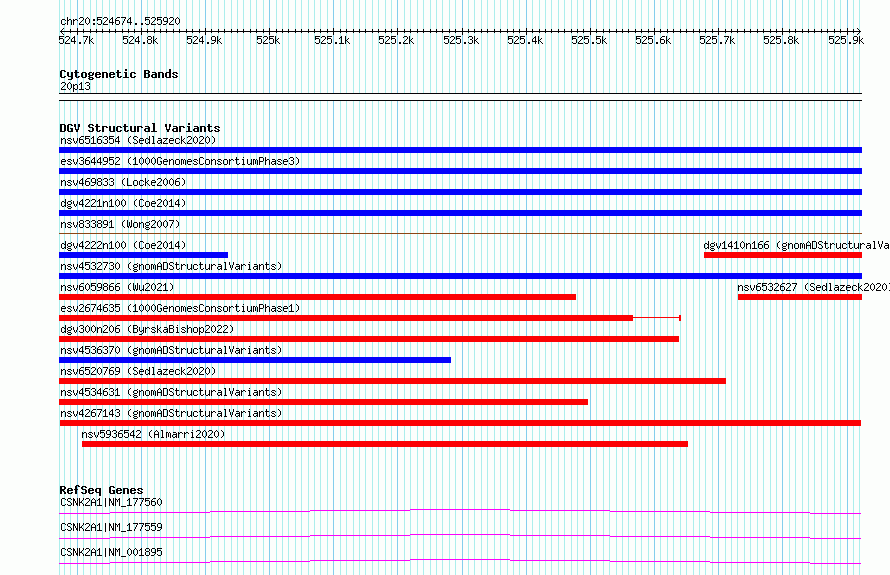The height and width of the screenshot is (575, 890).
Task: Click the Cytogenetic Bands track title
Action: click(x=119, y=74)
